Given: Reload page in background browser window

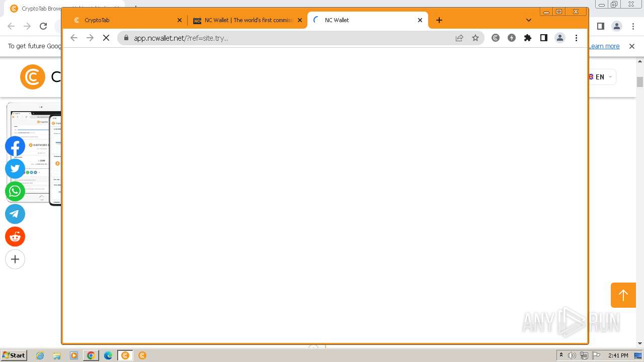Looking at the screenshot, I should coord(43,26).
